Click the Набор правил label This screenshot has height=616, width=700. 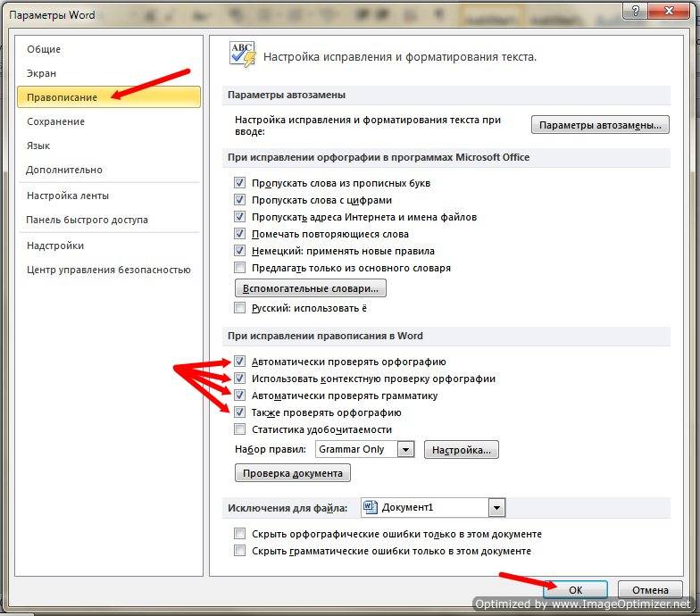click(271, 450)
